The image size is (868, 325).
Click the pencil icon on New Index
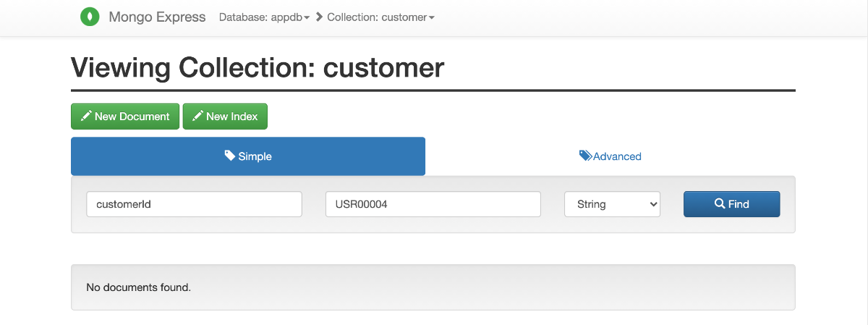coord(197,116)
